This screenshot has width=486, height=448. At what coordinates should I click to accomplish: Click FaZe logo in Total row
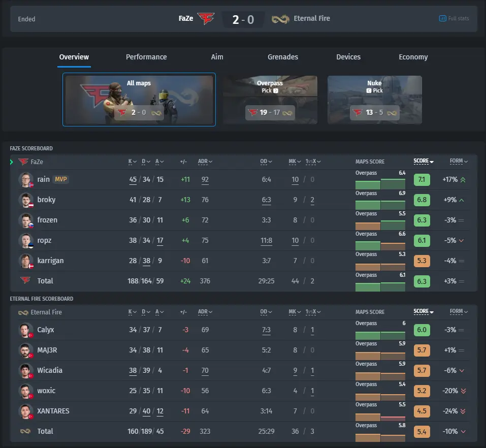click(25, 280)
